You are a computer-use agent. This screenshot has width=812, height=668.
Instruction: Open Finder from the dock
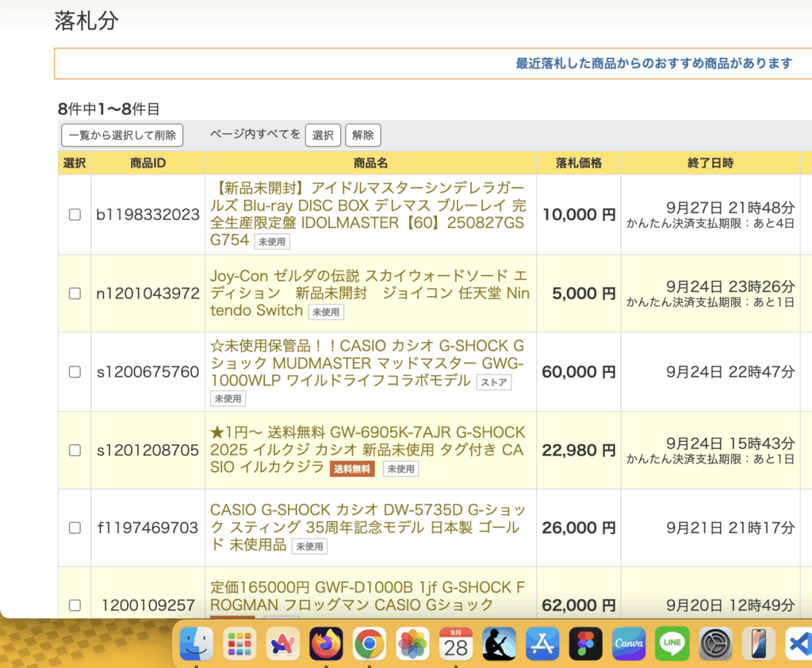(196, 643)
